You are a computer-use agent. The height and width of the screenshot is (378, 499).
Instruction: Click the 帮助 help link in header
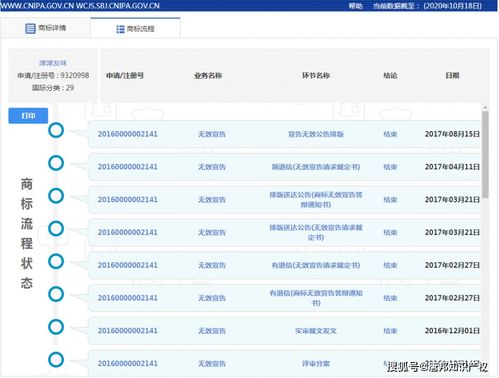coord(355,6)
